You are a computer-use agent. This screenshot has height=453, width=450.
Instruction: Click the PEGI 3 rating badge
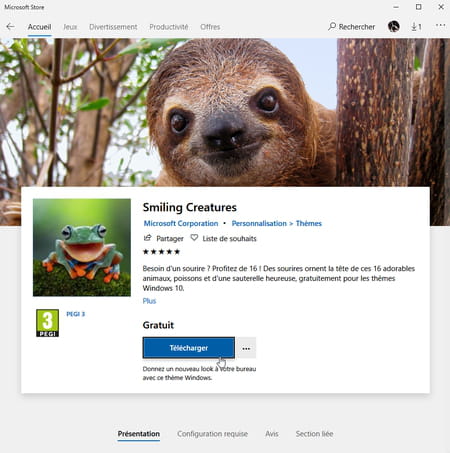point(47,323)
